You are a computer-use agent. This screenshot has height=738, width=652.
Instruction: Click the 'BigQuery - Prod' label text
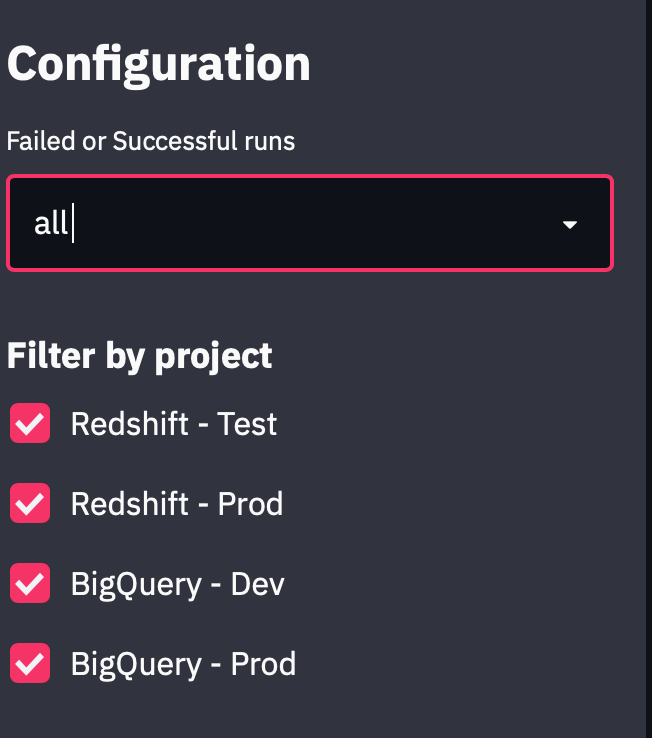tap(183, 663)
